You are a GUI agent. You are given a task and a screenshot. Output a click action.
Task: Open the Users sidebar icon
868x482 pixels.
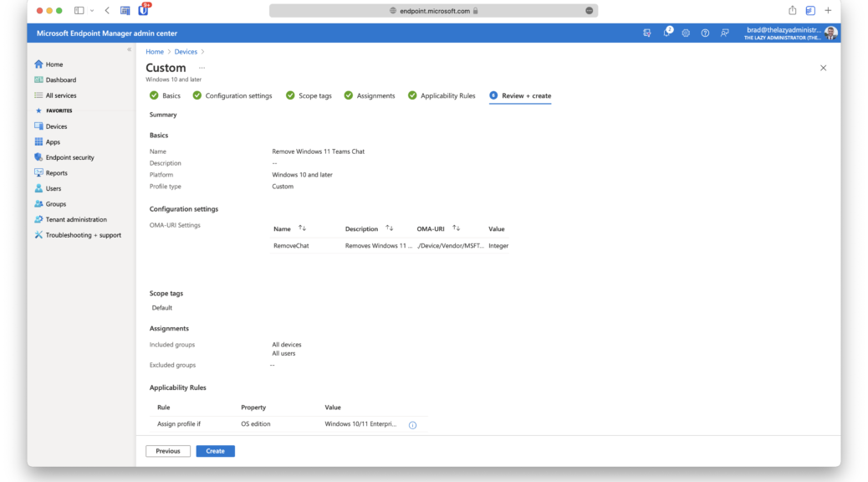38,188
